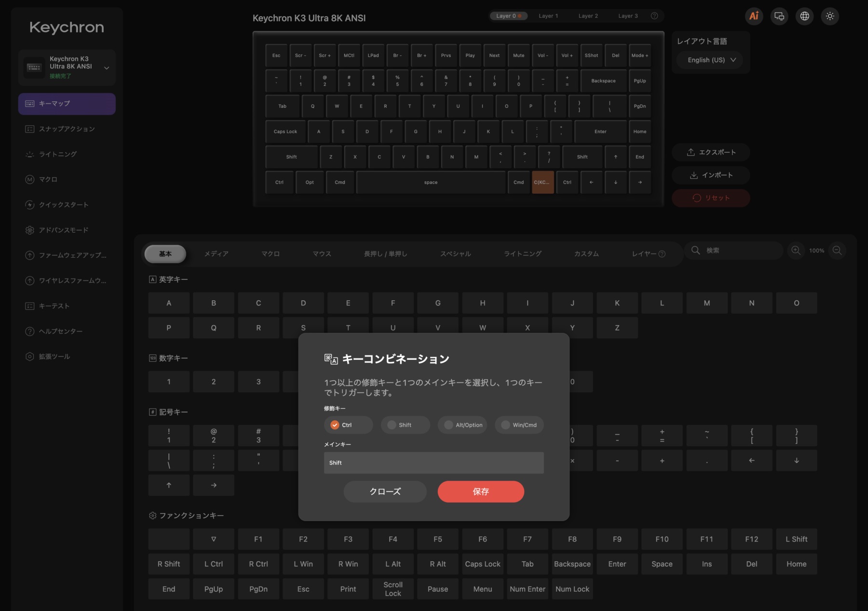Choose the Scroll Lock key option

click(393, 589)
